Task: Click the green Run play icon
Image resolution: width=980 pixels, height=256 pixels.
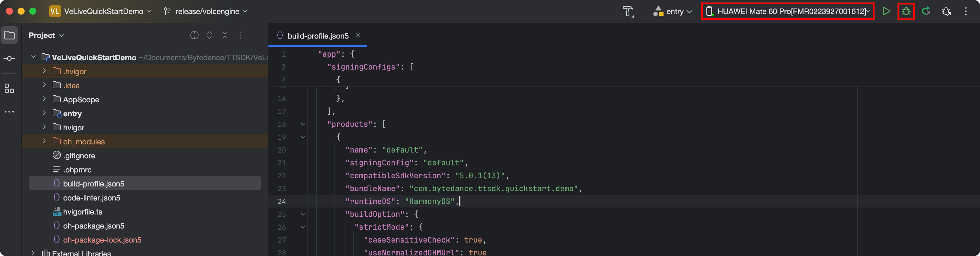Action: click(886, 11)
